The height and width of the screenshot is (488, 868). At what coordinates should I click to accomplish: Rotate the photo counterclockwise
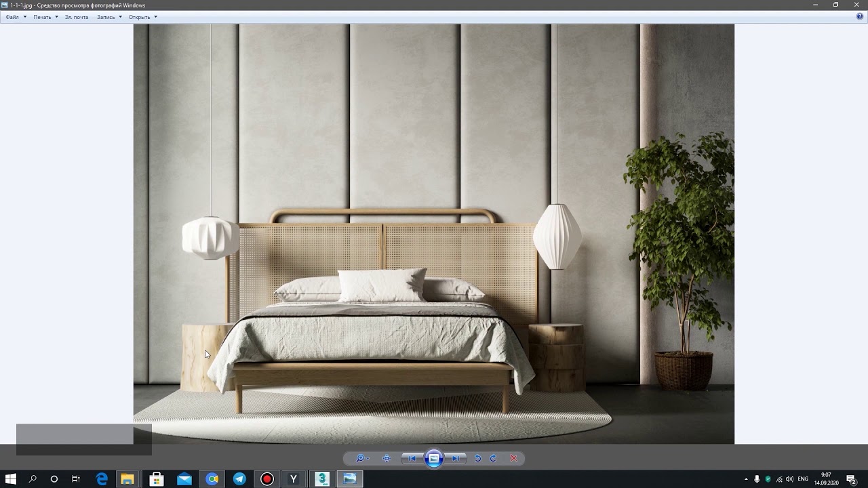click(477, 458)
